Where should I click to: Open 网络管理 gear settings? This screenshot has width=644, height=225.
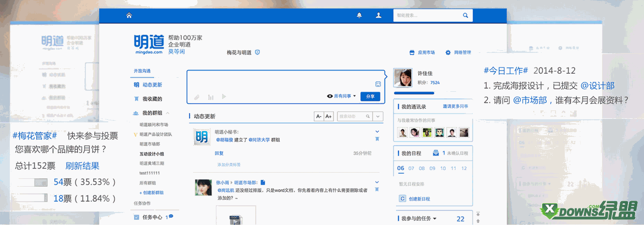[x=448, y=52]
